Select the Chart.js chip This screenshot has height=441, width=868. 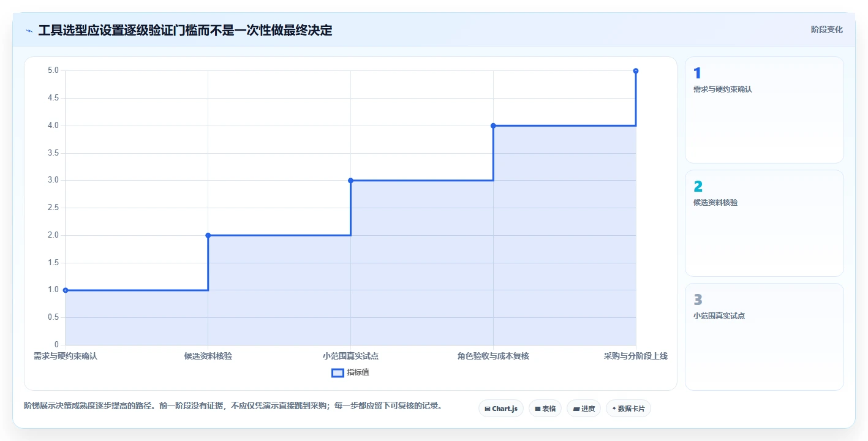click(500, 409)
